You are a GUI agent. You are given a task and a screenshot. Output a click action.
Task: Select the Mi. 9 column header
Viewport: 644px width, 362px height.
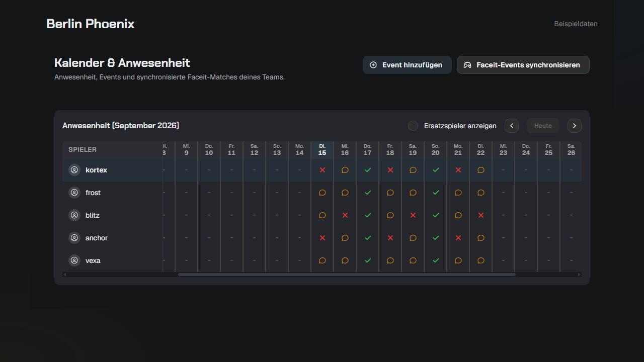click(186, 150)
